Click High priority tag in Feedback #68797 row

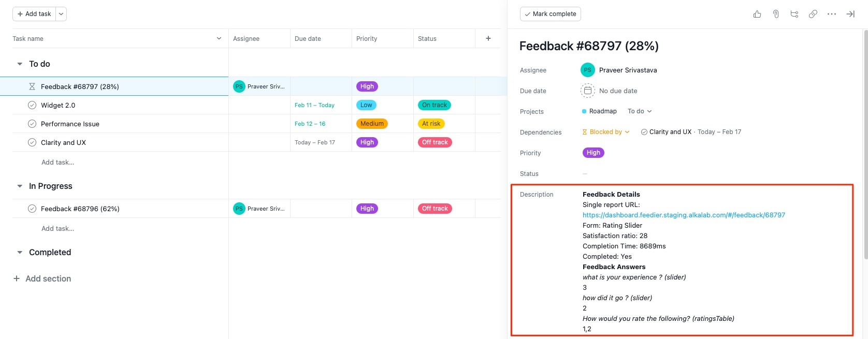(367, 86)
